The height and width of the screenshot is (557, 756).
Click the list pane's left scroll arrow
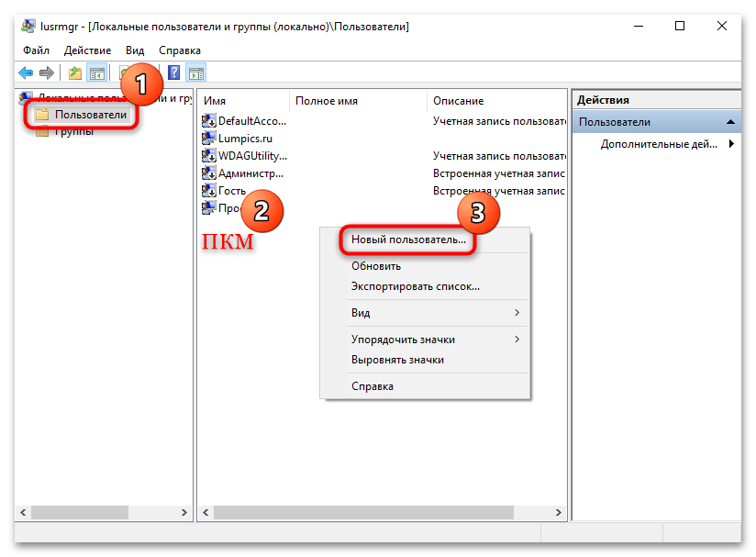point(206,512)
